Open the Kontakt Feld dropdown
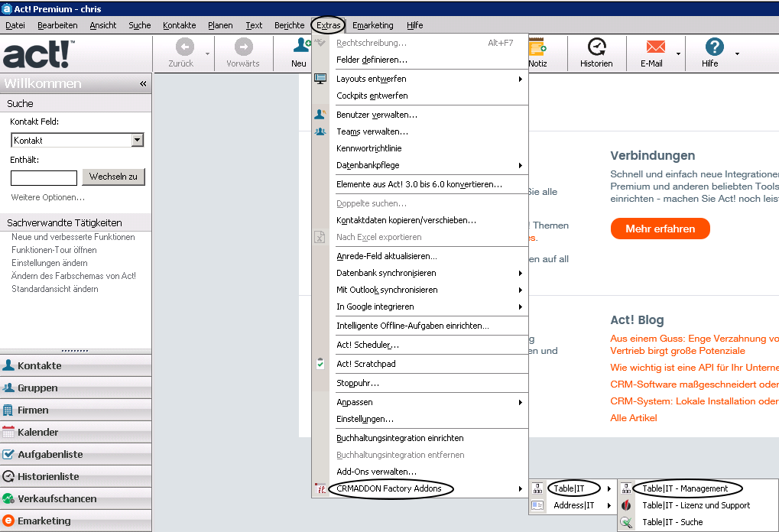The image size is (779, 532). click(138, 141)
